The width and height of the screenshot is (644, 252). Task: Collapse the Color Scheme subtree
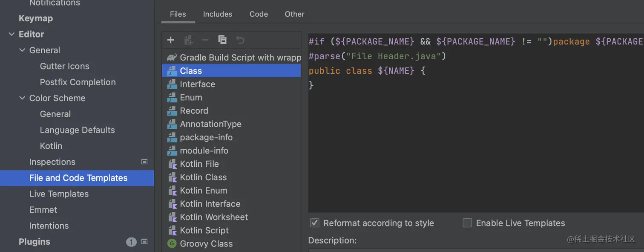click(22, 98)
